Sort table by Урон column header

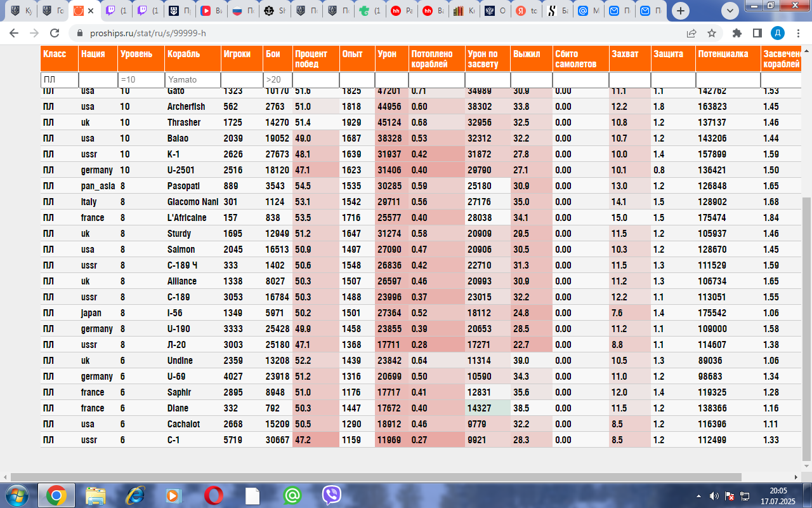387,55
